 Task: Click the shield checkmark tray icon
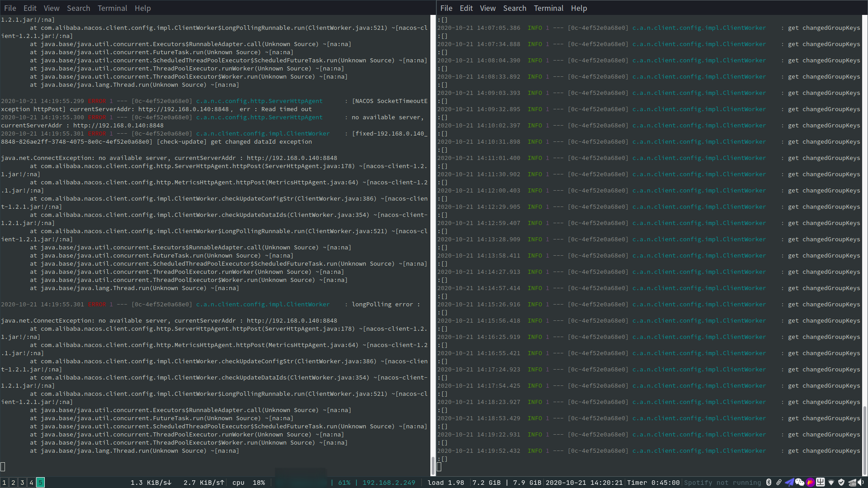coord(841,482)
